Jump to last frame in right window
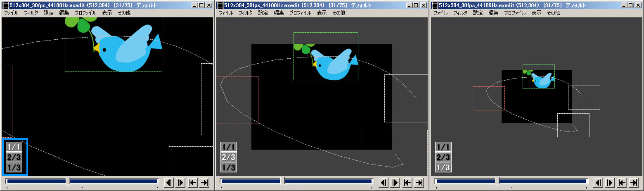The height and width of the screenshot is (191, 644). [x=633, y=182]
